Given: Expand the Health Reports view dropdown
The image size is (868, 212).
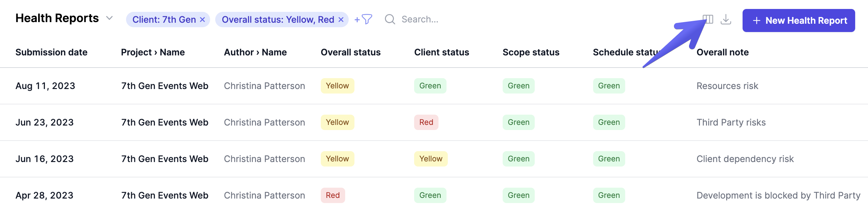Looking at the screenshot, I should [x=109, y=18].
